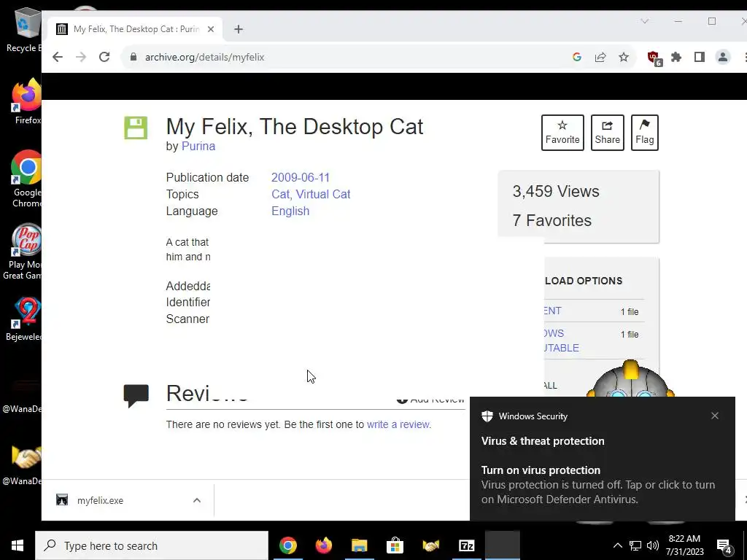Screen dimensions: 747x560
Task: Click the handshake app taskbar icon
Action: (430, 545)
